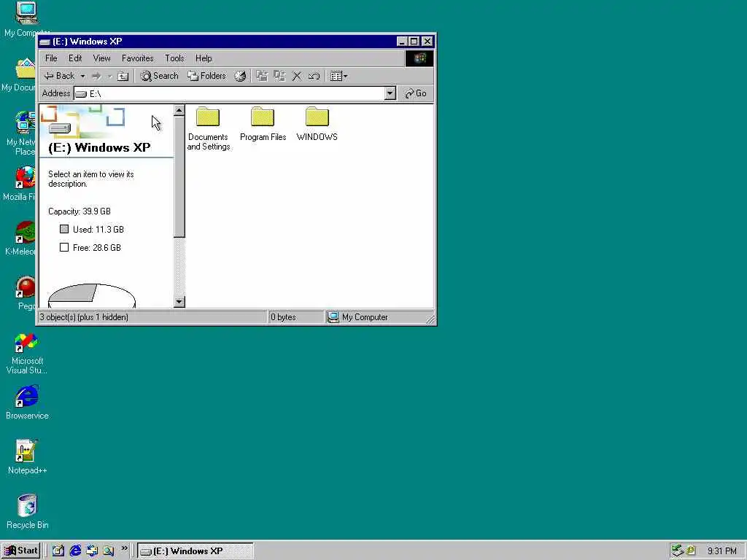Select the Program Files folder
Screen dimensions: 747x560
pos(263,124)
